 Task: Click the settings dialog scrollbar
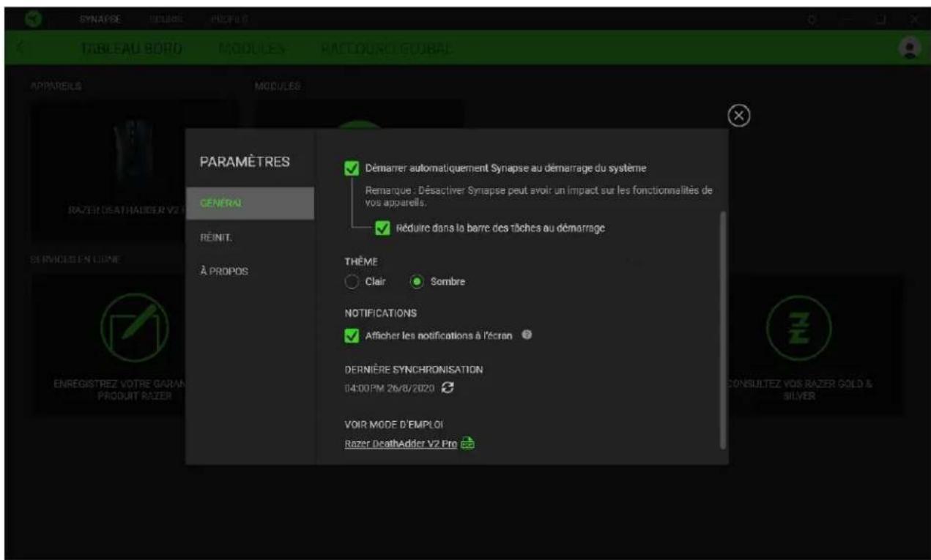pos(723,329)
